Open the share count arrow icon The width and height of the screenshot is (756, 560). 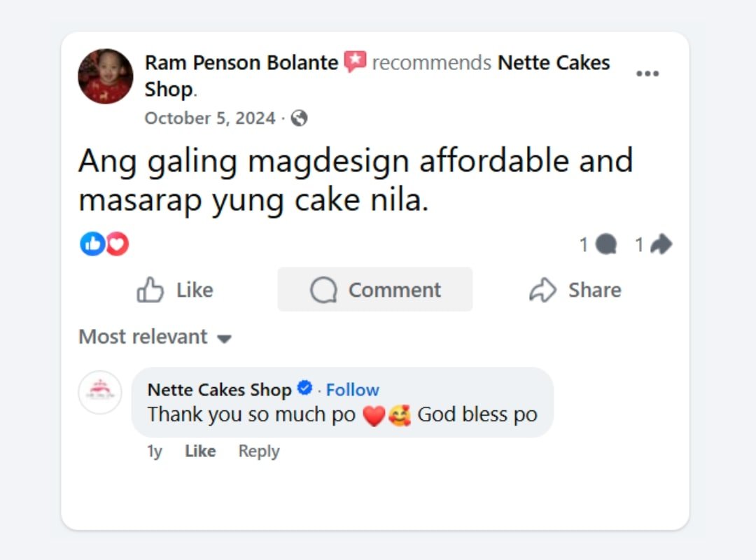coord(661,244)
